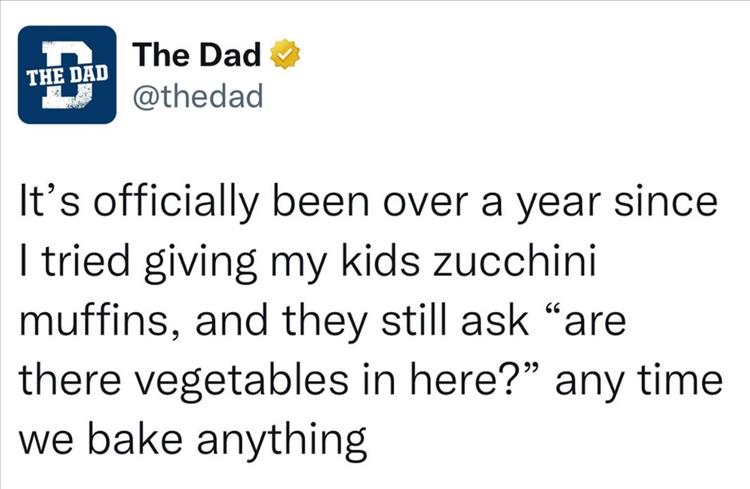This screenshot has height=489, width=750.
Task: Click the @thedad handle
Action: click(199, 95)
